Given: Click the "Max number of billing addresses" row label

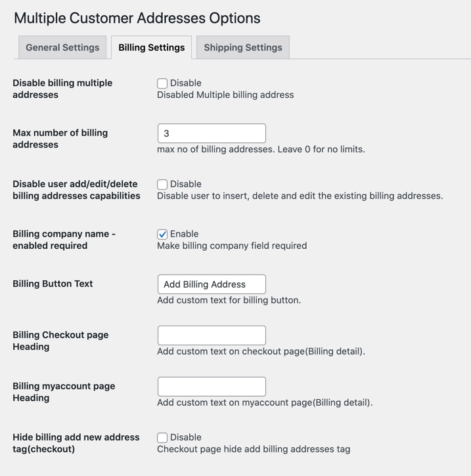Looking at the screenshot, I should [60, 139].
